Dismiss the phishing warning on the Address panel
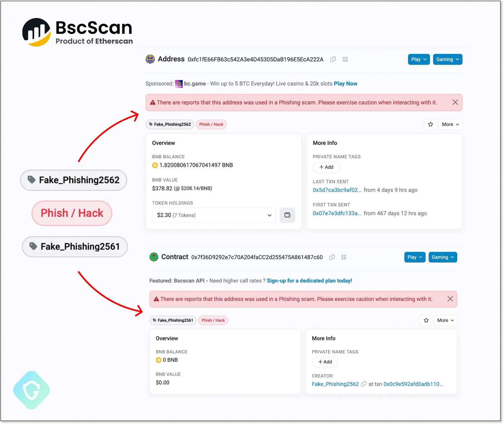Screen dimensions: 504x424 pyautogui.click(x=455, y=102)
